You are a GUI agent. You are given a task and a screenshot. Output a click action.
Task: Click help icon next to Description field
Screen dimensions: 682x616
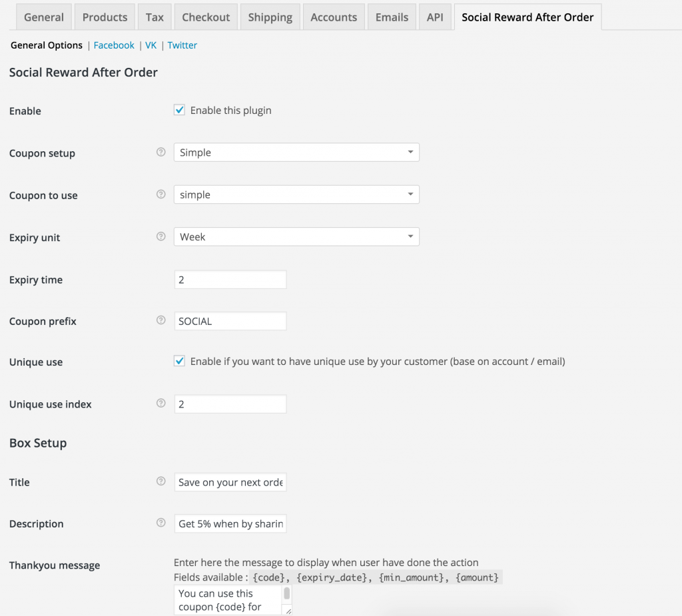[x=161, y=523]
